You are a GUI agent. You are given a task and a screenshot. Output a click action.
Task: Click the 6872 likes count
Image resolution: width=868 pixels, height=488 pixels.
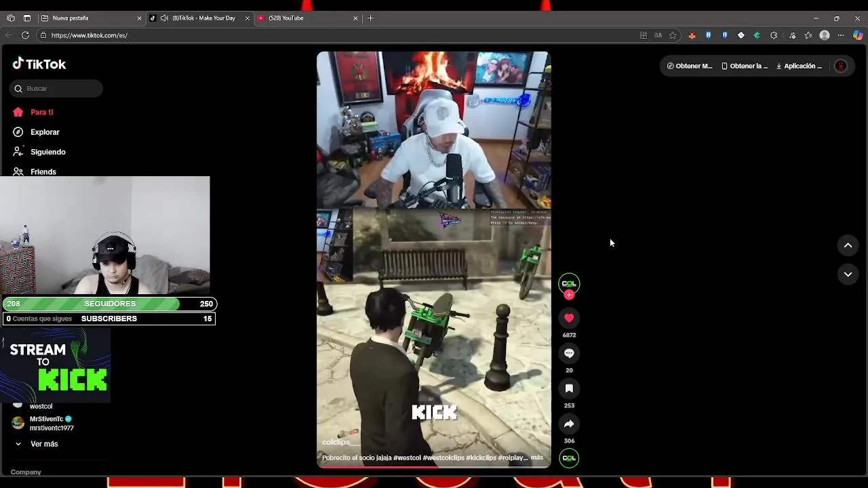tap(569, 335)
